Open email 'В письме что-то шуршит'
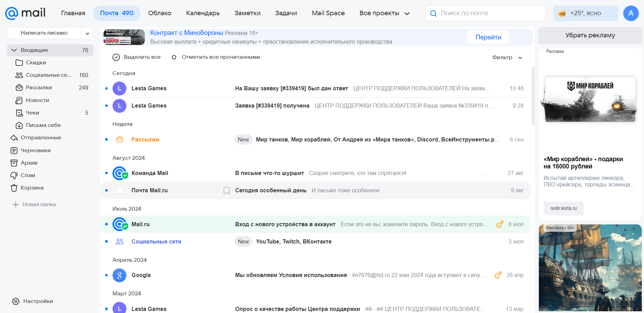The image size is (644, 313). tap(315, 173)
